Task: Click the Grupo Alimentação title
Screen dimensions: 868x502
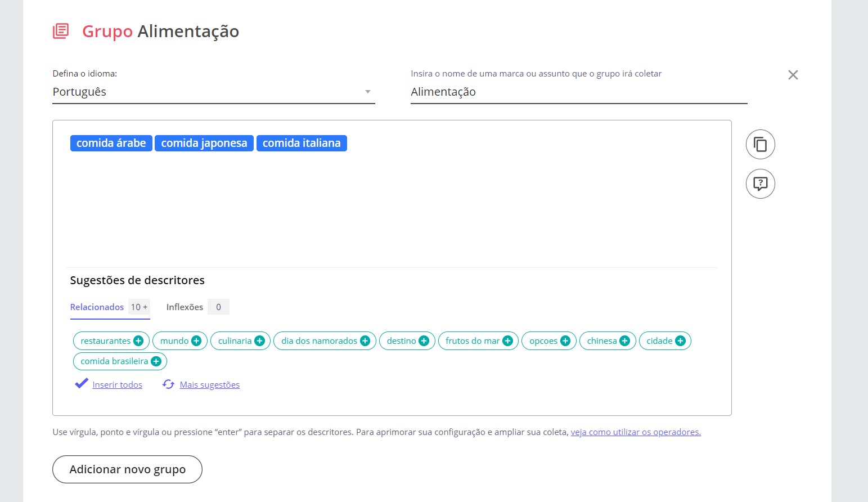Action: (161, 31)
